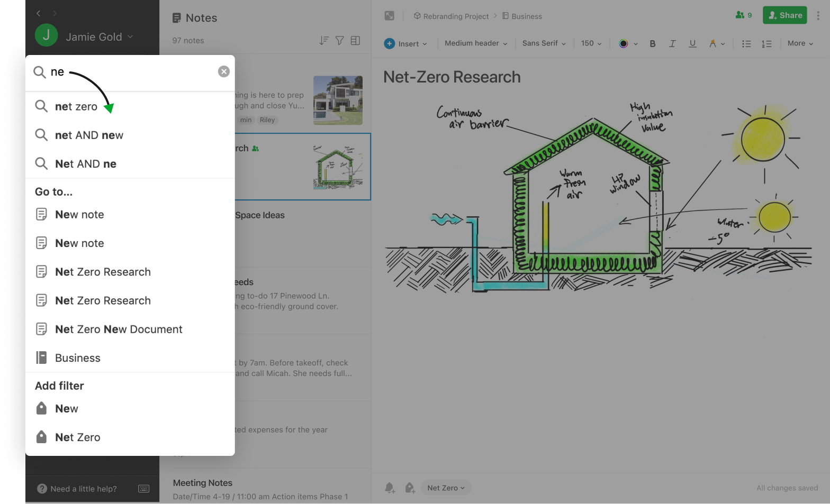The image size is (830, 504).
Task: Toggle bold formatting
Action: (653, 43)
